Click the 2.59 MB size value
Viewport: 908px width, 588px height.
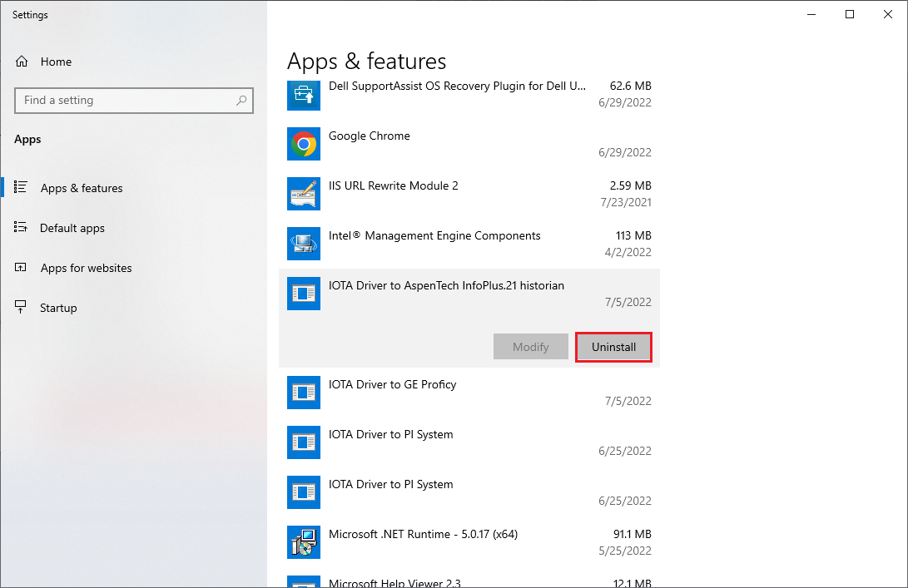(631, 185)
